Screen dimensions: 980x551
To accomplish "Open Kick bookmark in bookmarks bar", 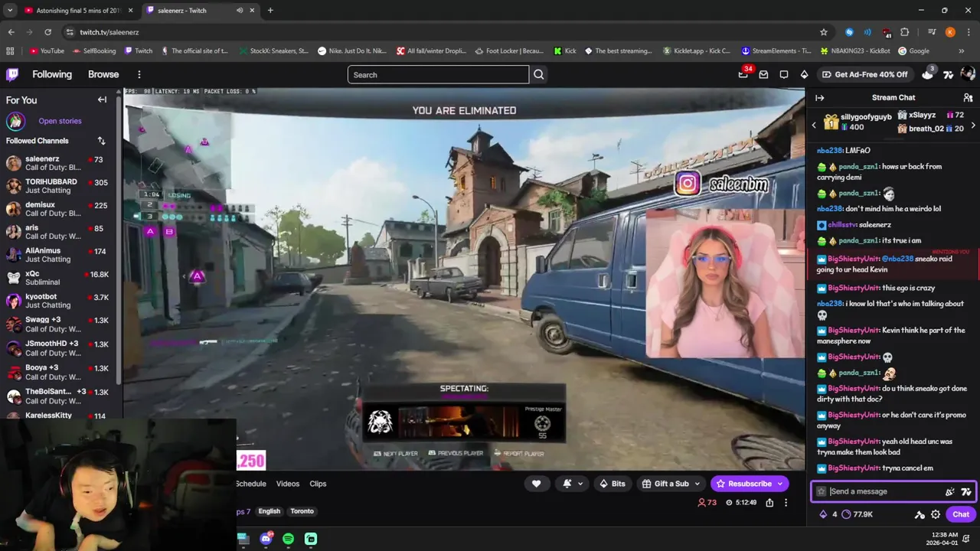I will [x=565, y=51].
